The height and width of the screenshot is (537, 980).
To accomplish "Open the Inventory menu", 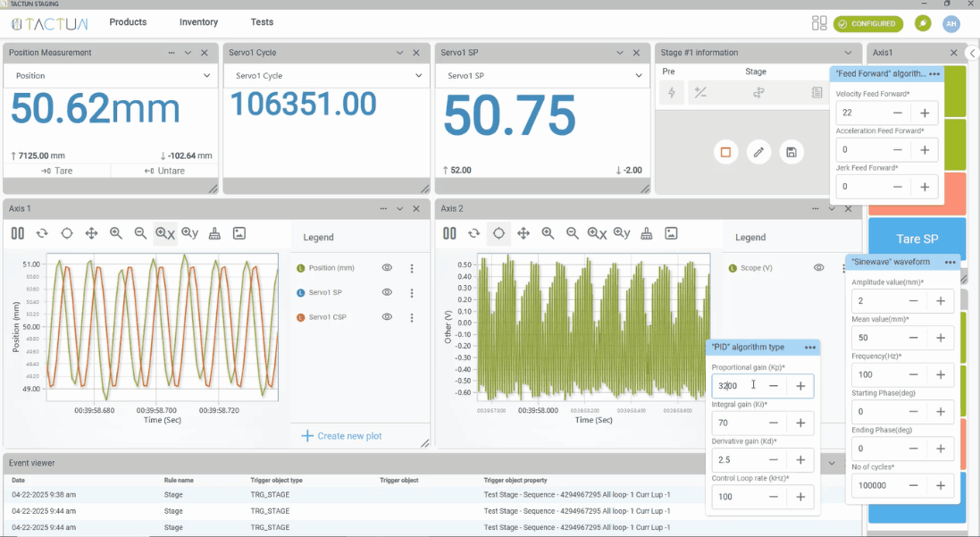I will coord(198,22).
